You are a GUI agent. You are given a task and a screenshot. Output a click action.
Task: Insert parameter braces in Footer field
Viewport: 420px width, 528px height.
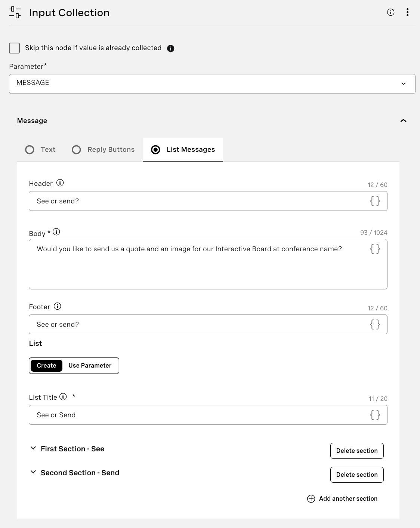coord(375,325)
